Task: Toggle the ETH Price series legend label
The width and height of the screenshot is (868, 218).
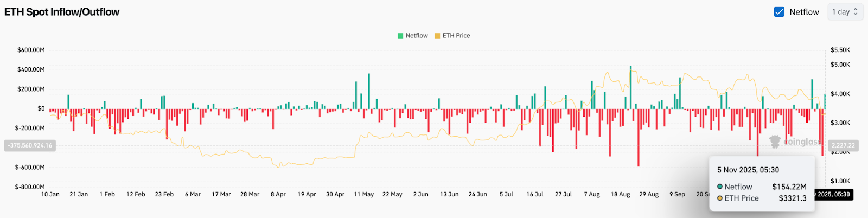Action: click(456, 36)
